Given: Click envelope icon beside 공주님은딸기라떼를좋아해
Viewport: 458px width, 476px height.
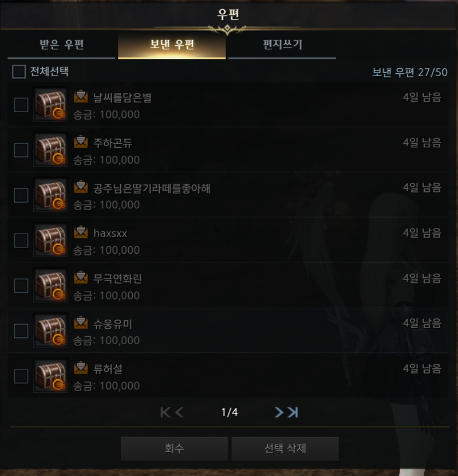Looking at the screenshot, I should 81,187.
